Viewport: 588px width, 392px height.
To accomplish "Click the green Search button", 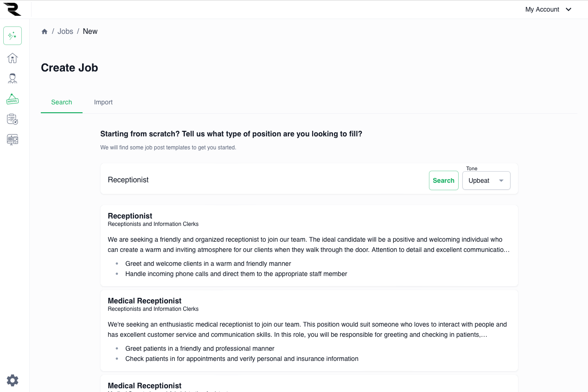I will coord(443,180).
